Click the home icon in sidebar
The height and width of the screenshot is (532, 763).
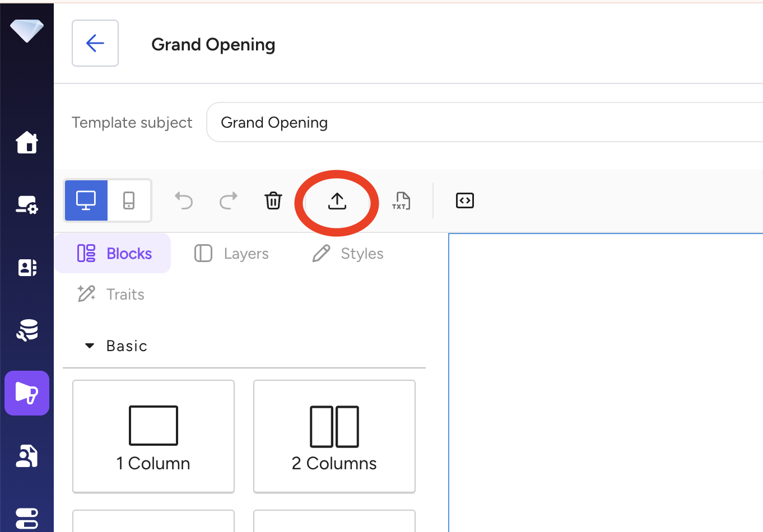[x=27, y=143]
